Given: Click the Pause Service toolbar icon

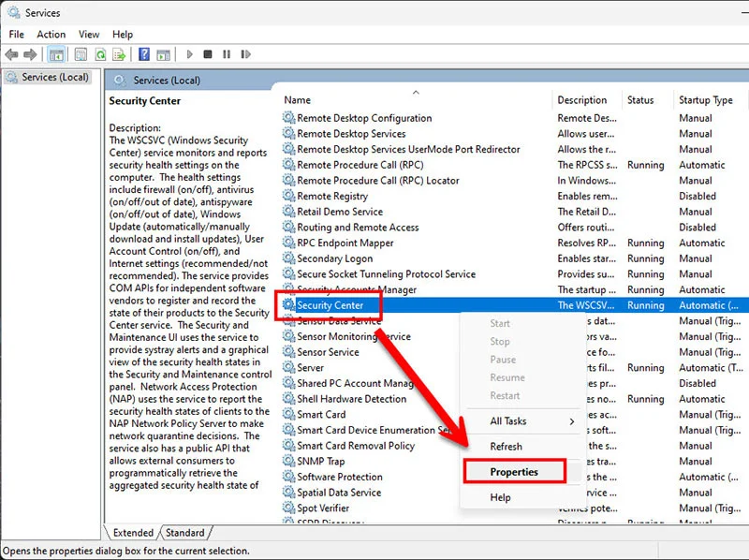Looking at the screenshot, I should 227,54.
